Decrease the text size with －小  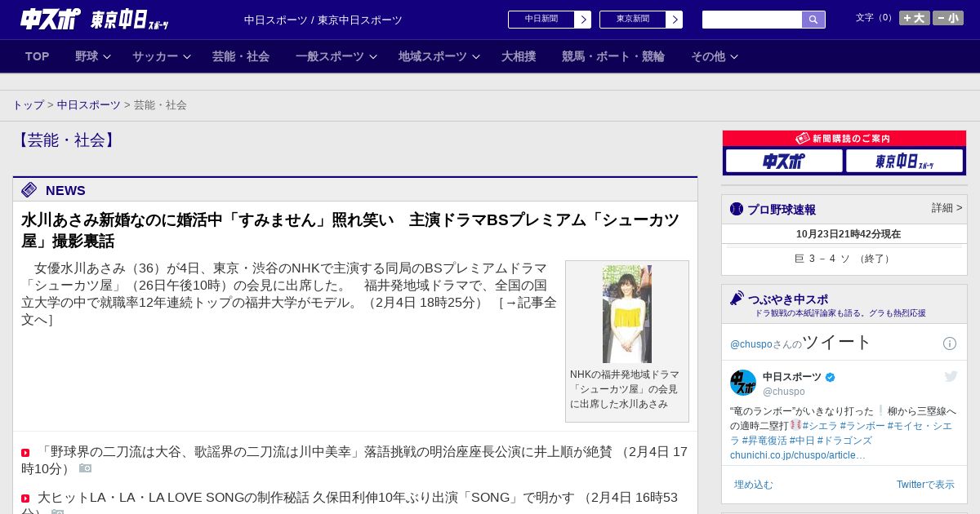coord(948,18)
